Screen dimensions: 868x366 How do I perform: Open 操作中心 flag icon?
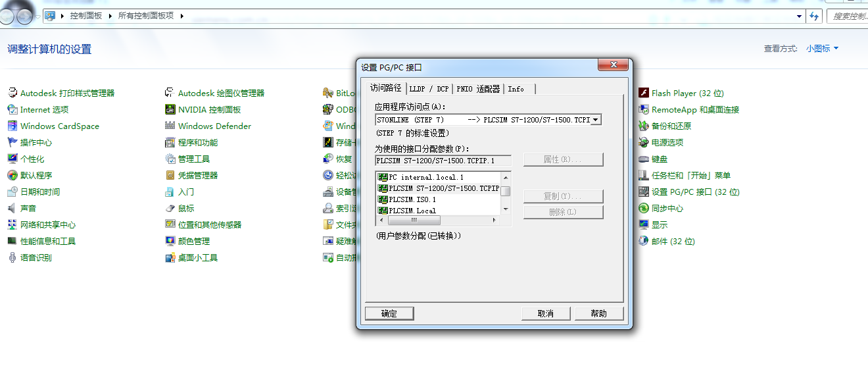12,142
